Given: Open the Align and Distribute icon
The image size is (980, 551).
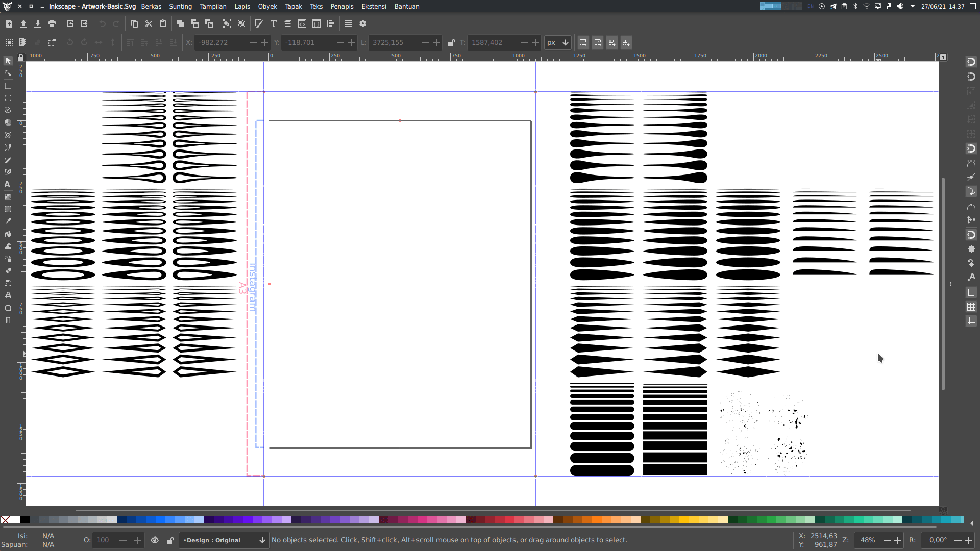Looking at the screenshot, I should [331, 23].
